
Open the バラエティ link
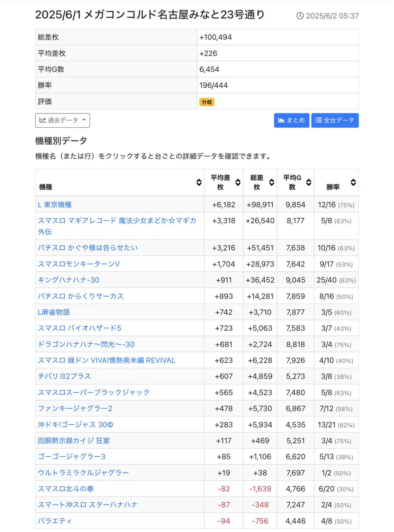coord(55,521)
